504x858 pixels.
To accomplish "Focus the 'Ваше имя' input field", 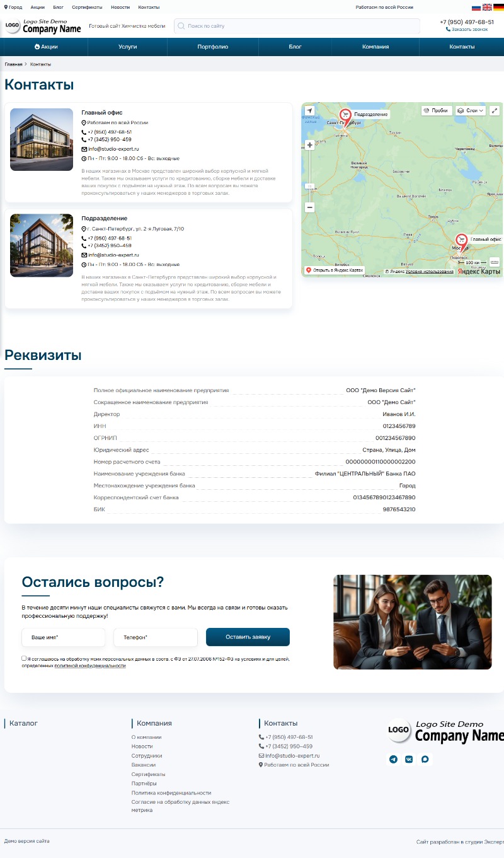I will (x=64, y=637).
